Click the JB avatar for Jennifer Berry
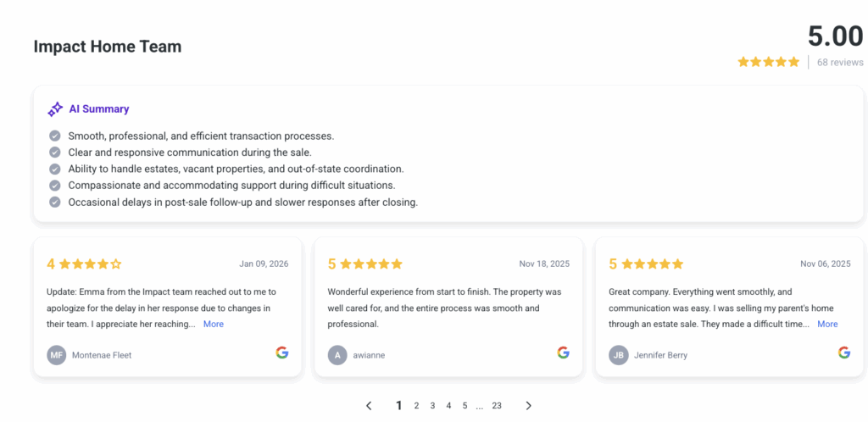This screenshot has height=422, width=868. (619, 355)
